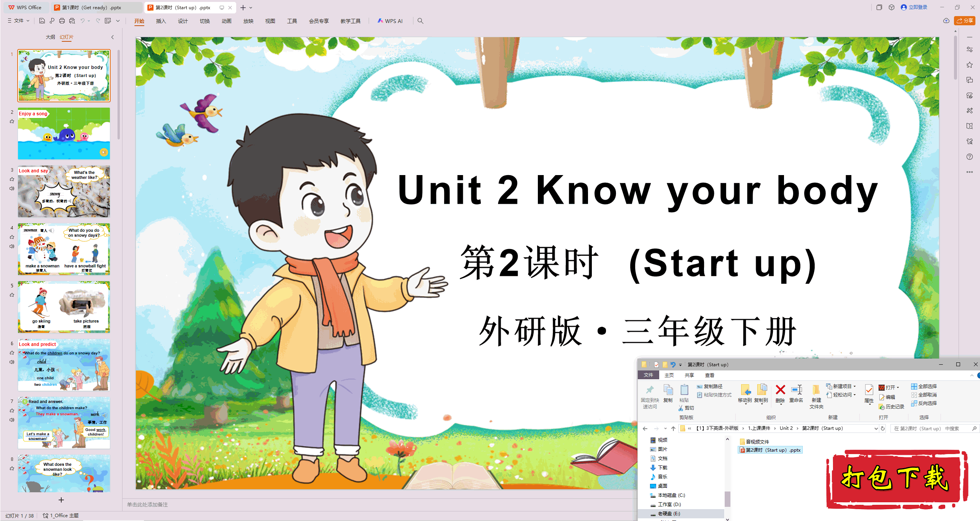The height and width of the screenshot is (521, 980).
Task: Open the settings sliders icon in right sidebar
Action: pyautogui.click(x=970, y=49)
